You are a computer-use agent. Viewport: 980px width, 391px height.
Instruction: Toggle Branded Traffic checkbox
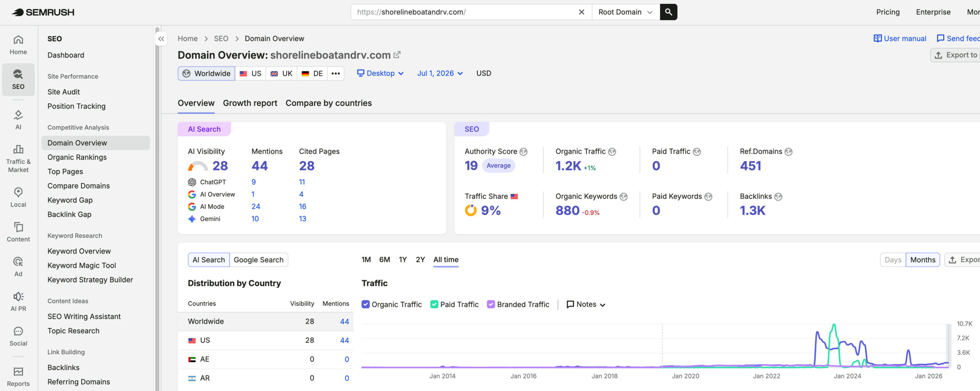(x=491, y=304)
